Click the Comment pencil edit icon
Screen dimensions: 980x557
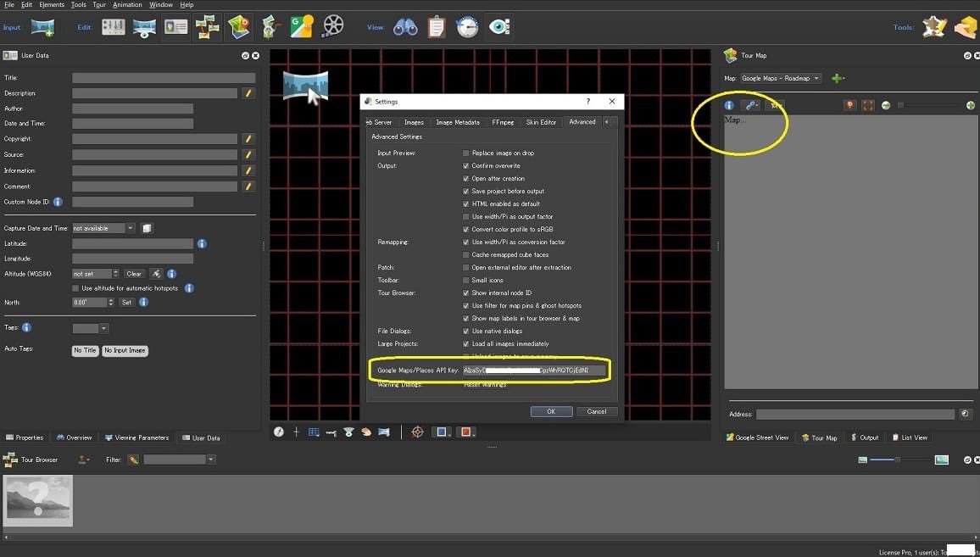[248, 187]
